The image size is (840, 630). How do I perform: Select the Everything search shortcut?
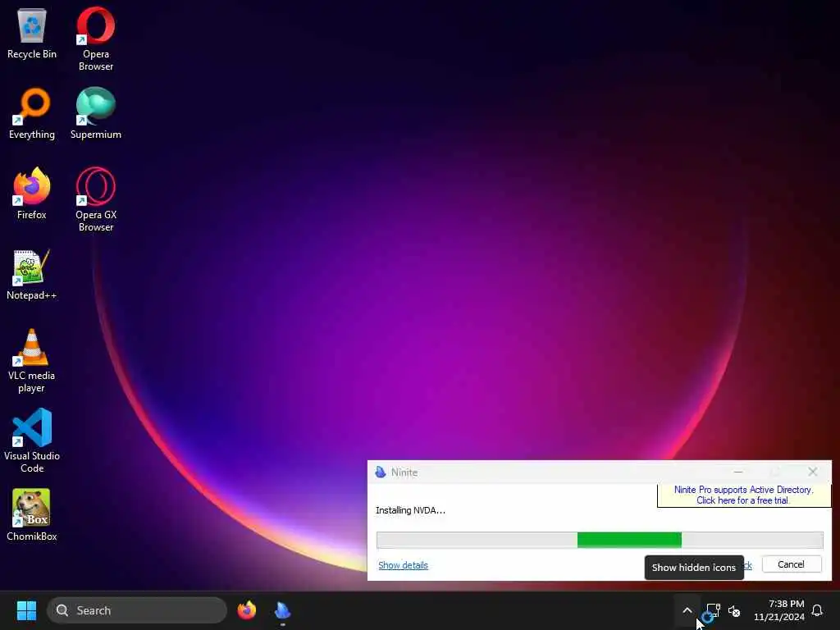pyautogui.click(x=32, y=114)
